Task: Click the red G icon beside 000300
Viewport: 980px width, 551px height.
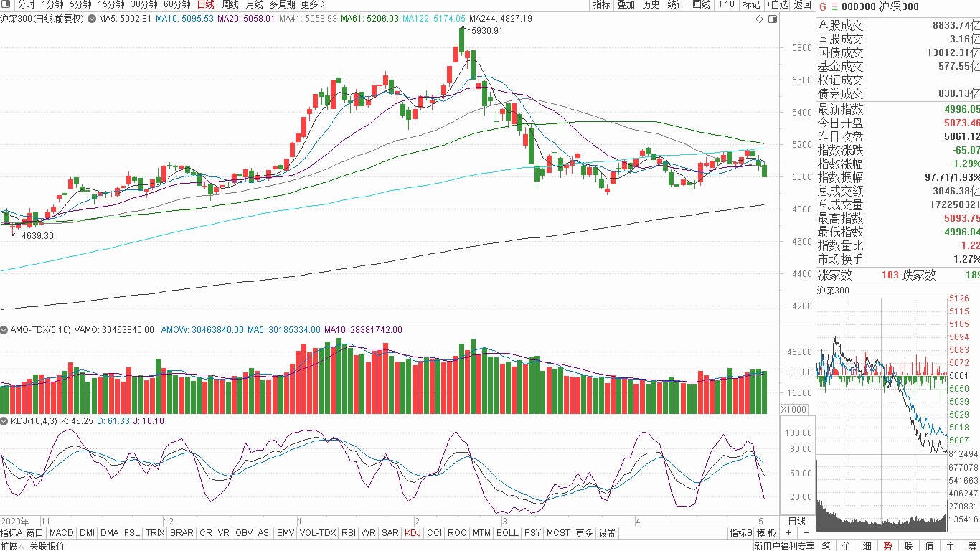Action: tap(822, 6)
